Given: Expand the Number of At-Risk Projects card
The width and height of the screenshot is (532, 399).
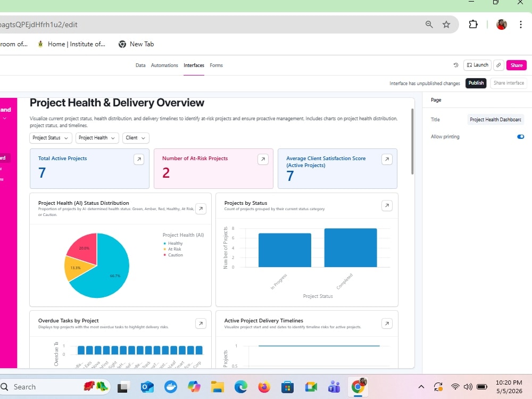Looking at the screenshot, I should tap(263, 159).
